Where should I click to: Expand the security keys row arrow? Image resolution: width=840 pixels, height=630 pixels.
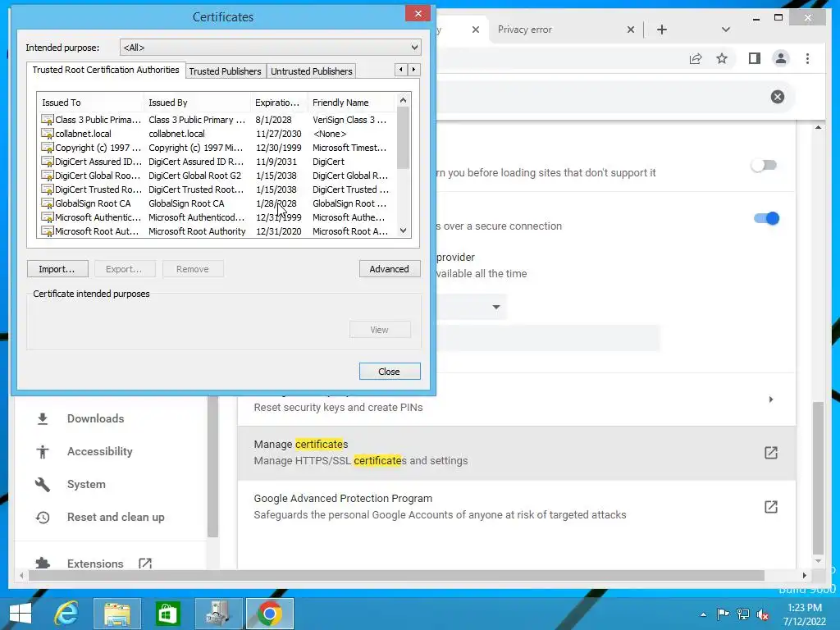coord(771,399)
